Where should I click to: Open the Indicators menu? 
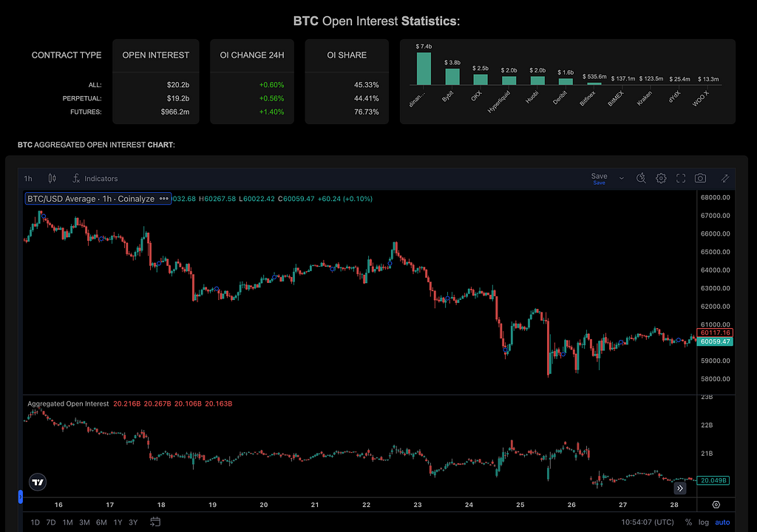(x=95, y=179)
